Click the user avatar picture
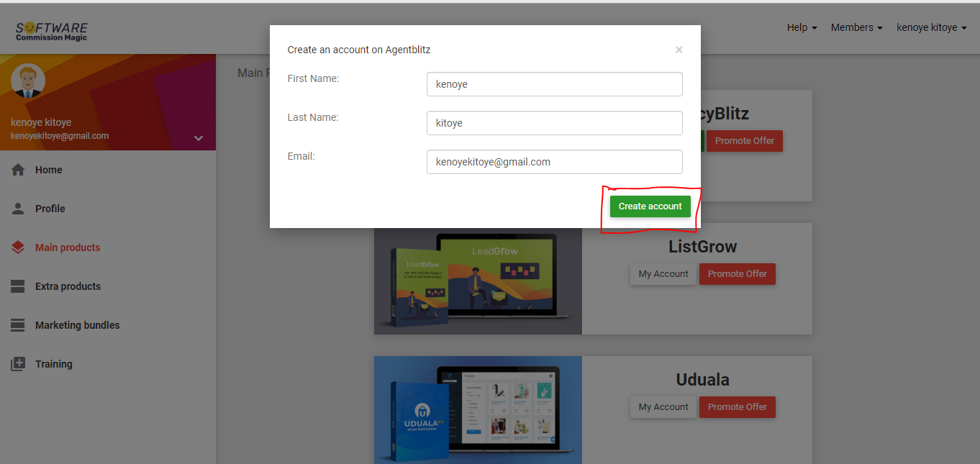This screenshot has width=980, height=464. 28,81
